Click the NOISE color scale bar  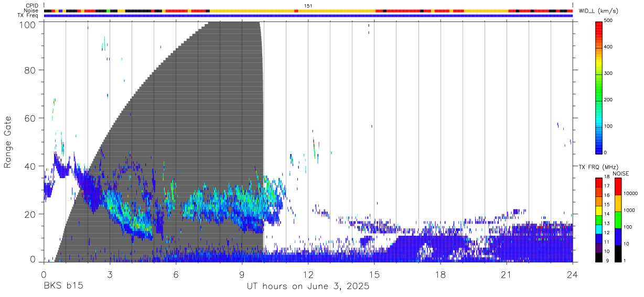618,219
